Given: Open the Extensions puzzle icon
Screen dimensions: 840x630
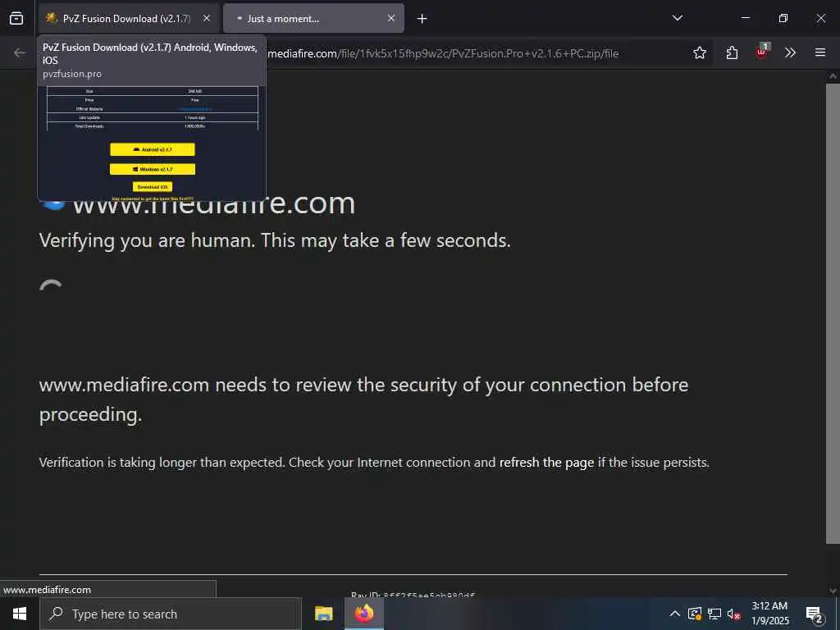Looking at the screenshot, I should coord(732,52).
